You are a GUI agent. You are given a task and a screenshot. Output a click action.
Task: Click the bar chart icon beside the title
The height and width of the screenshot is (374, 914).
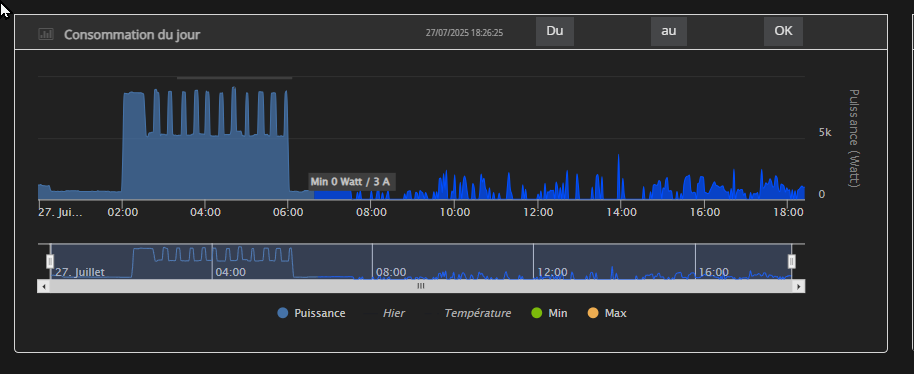coord(45,34)
